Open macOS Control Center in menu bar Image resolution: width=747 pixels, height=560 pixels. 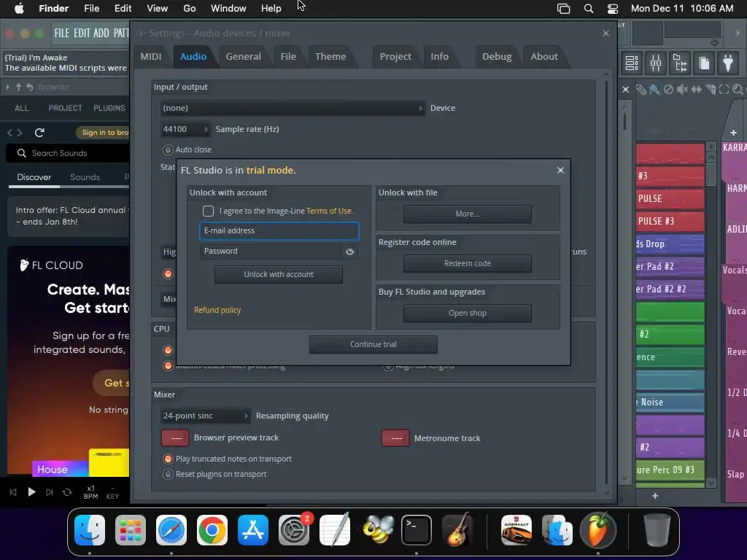click(x=613, y=9)
